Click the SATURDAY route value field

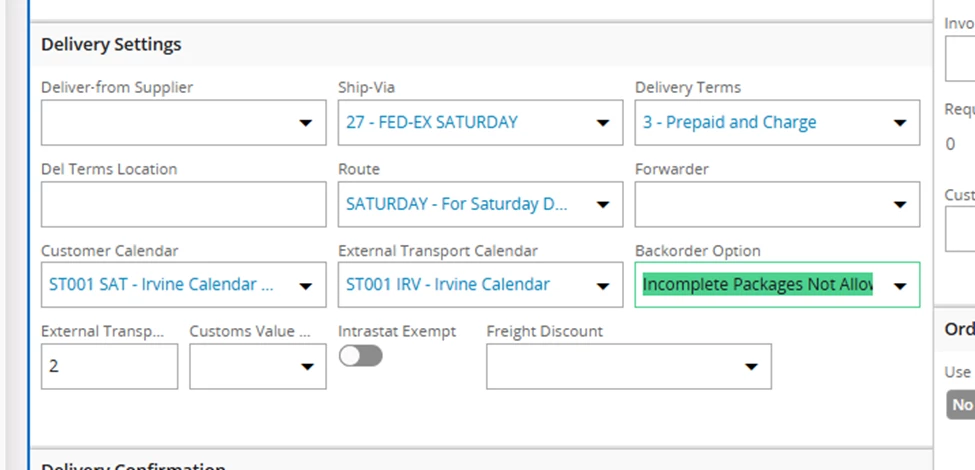(456, 204)
